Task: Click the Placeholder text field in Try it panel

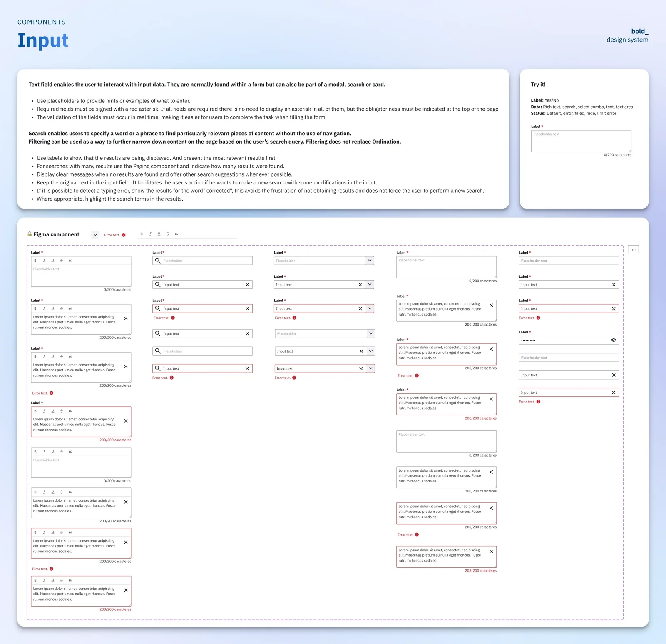Action: (x=581, y=141)
